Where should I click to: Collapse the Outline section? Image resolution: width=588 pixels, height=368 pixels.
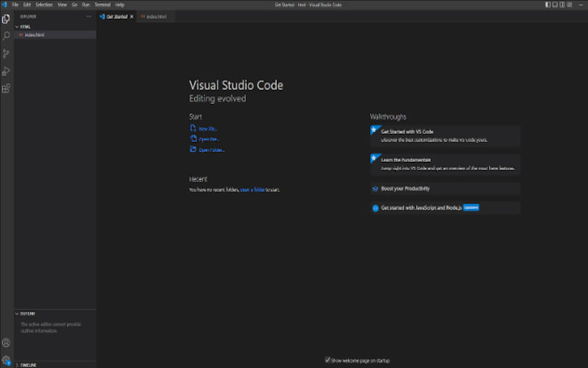coord(17,314)
